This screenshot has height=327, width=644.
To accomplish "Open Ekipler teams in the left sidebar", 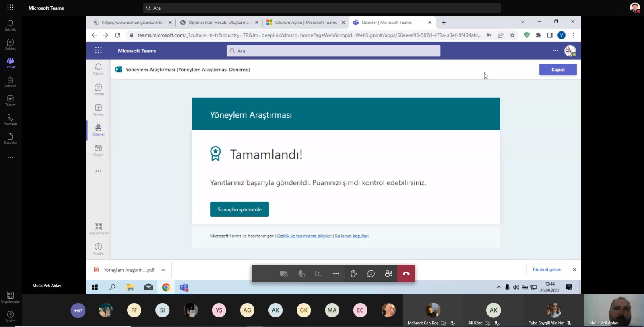I will click(10, 63).
